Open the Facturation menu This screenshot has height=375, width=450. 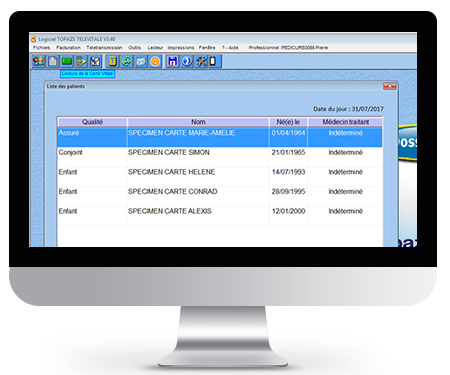click(x=68, y=48)
